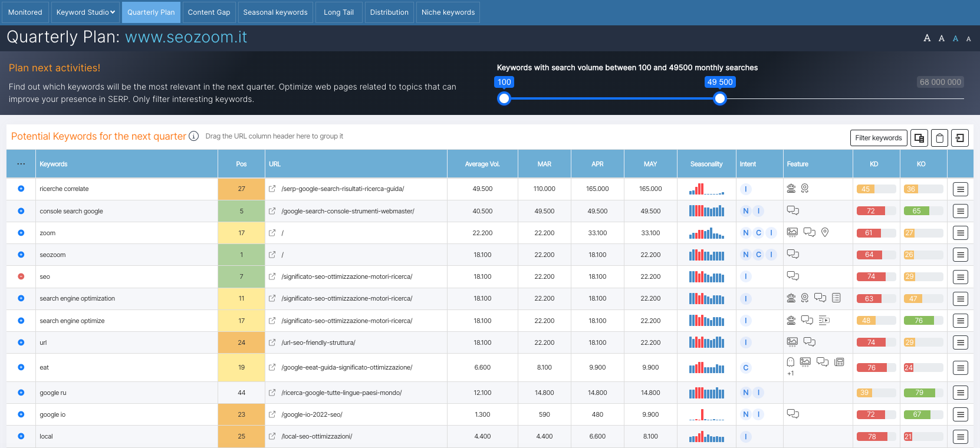Screen dimensions: 980x448
Task: Click the info icon next to Potential Keywords title
Action: click(193, 136)
